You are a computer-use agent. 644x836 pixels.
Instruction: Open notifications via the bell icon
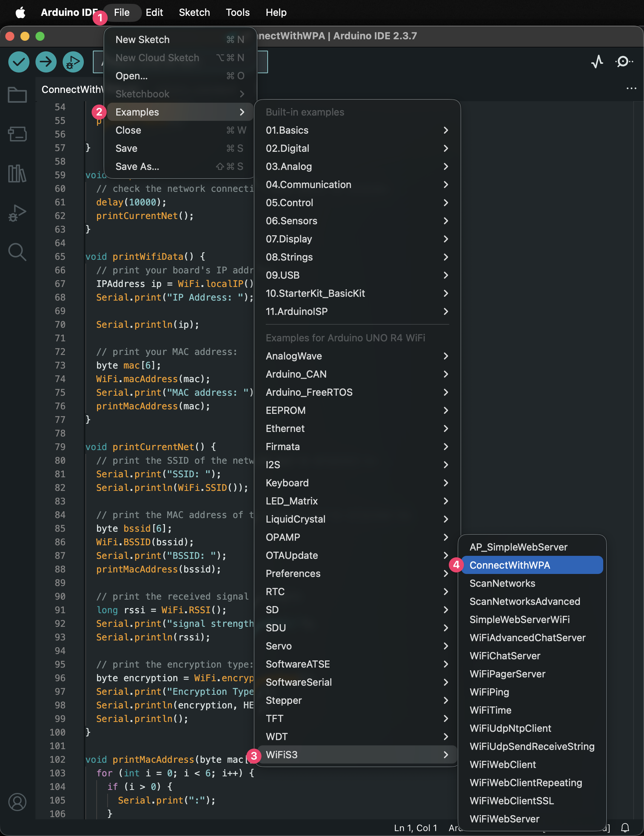(626, 827)
